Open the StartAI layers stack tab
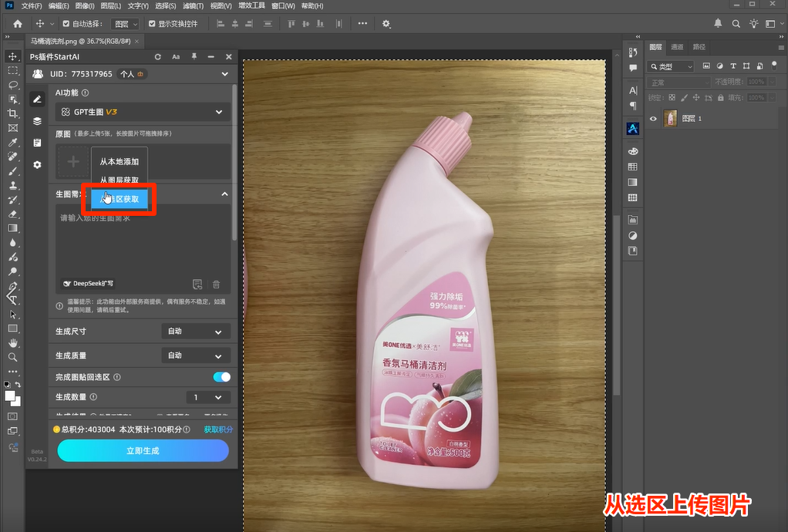Screen dimensions: 788x532 click(37, 121)
